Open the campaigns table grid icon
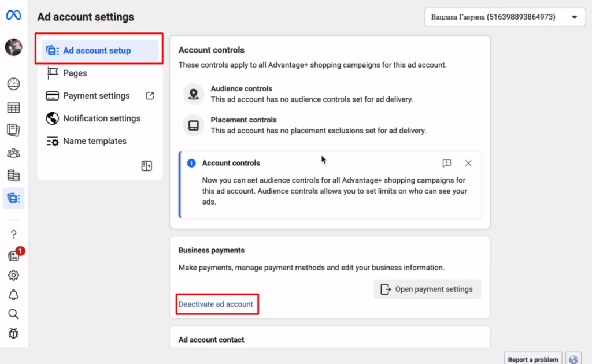This screenshot has height=364, width=592. (13, 107)
